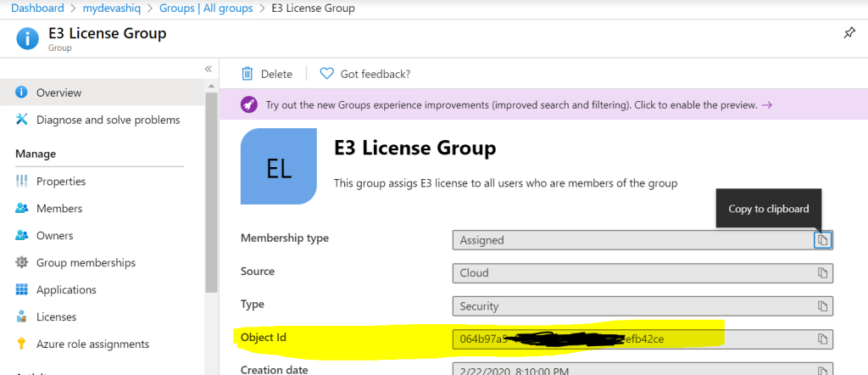Screen dimensions: 868x375
Task: Collapse the left navigation sidebar
Action: click(209, 69)
